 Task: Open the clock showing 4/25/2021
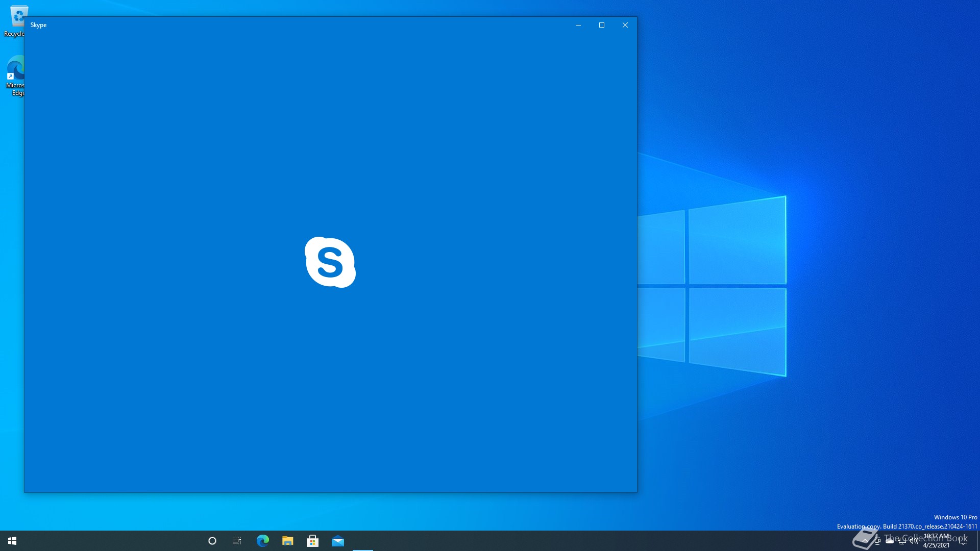click(x=937, y=541)
